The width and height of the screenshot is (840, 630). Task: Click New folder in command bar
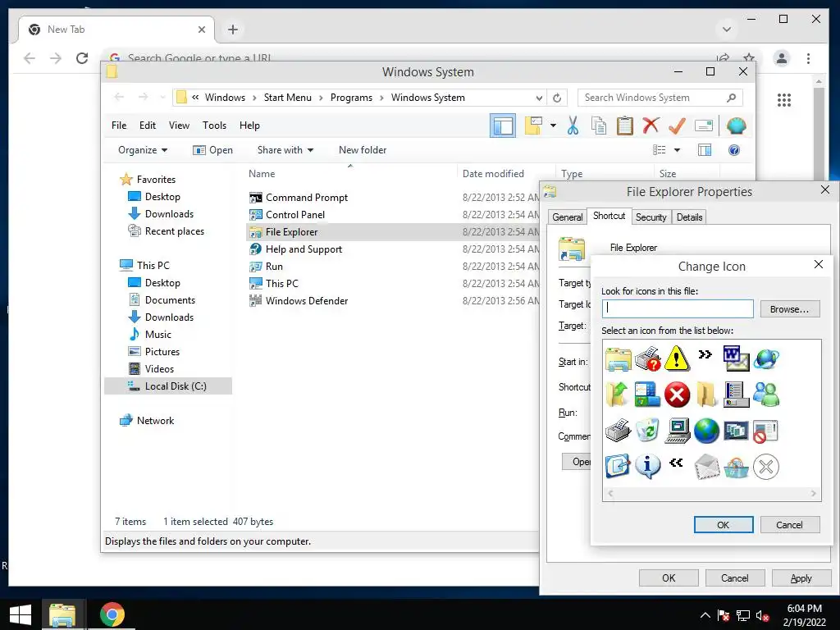coord(363,150)
